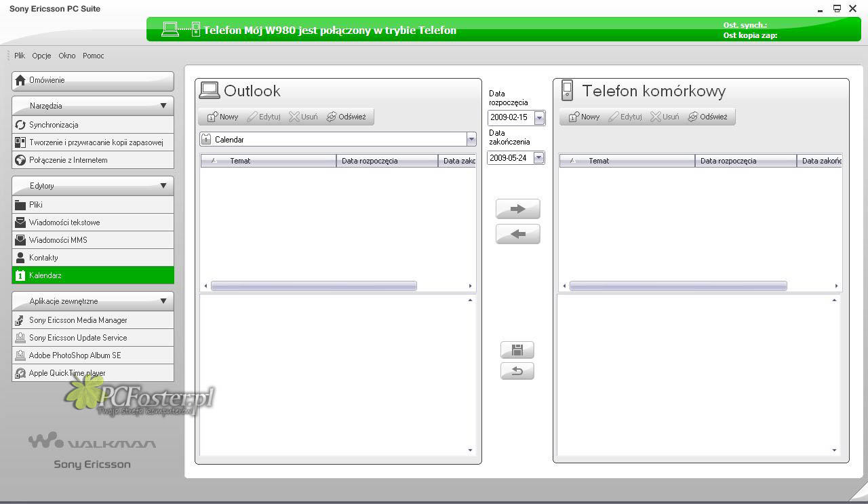Click Usuń in the Outlook panel

(x=303, y=117)
